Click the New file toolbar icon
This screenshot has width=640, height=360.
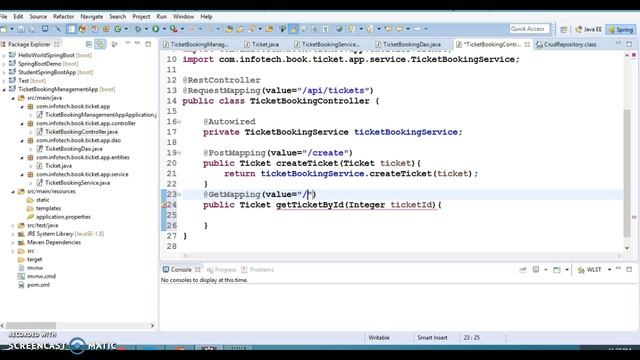point(4,29)
